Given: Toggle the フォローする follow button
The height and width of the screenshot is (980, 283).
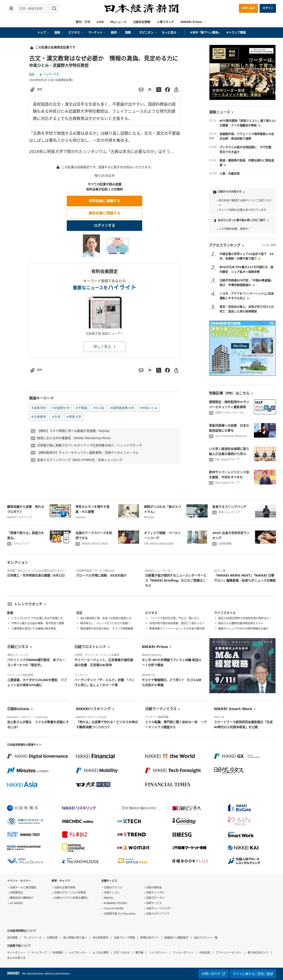Looking at the screenshot, I should [x=49, y=74].
